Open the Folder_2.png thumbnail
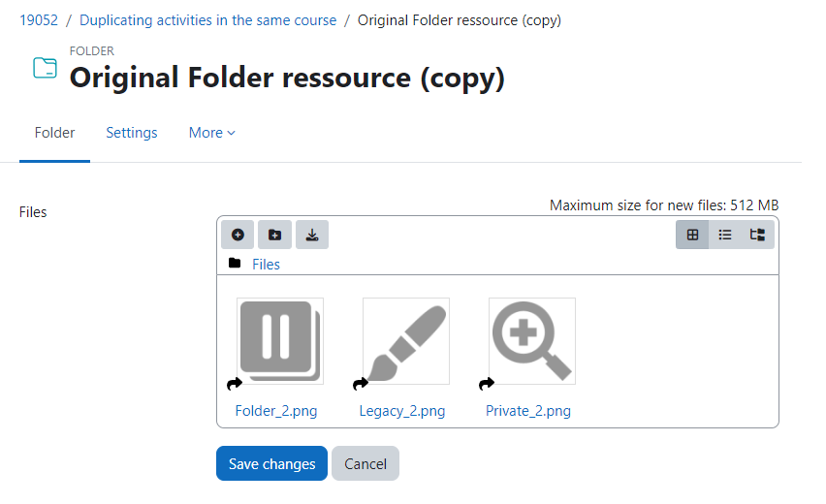 click(280, 341)
